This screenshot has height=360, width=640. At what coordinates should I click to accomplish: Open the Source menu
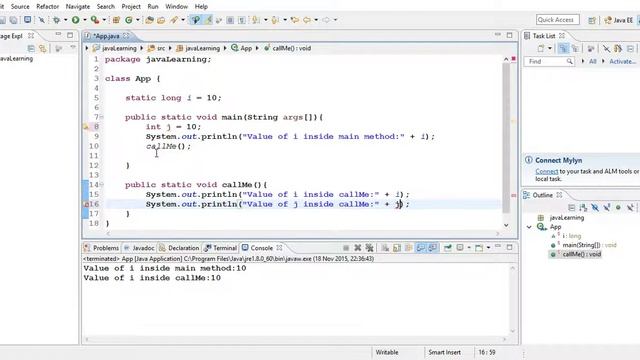[x=20, y=7]
